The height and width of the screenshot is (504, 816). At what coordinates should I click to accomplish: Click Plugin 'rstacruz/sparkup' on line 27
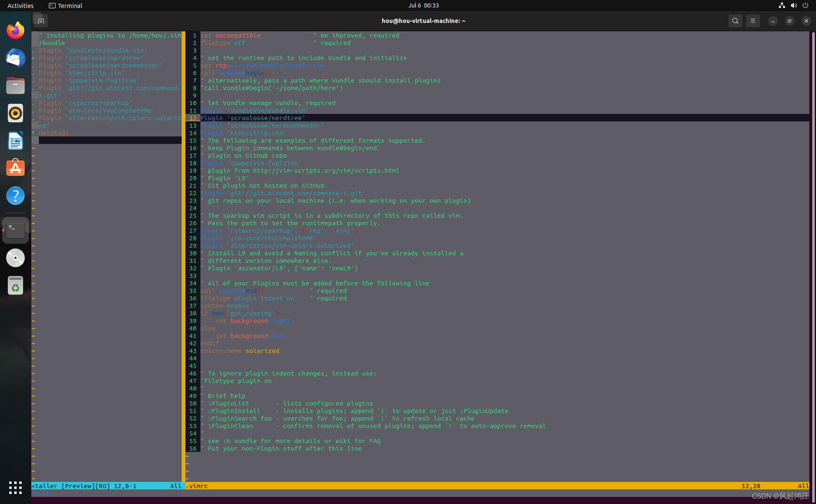279,231
